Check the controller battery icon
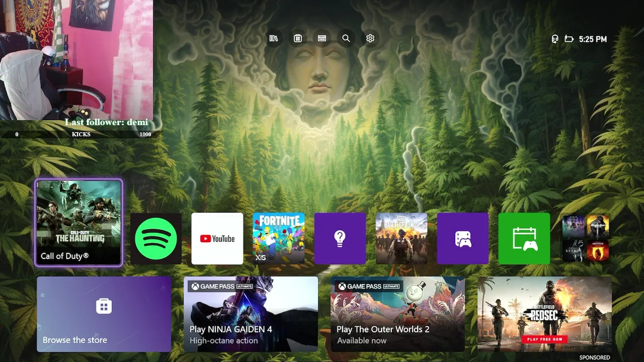This screenshot has height=362, width=644. [x=569, y=39]
